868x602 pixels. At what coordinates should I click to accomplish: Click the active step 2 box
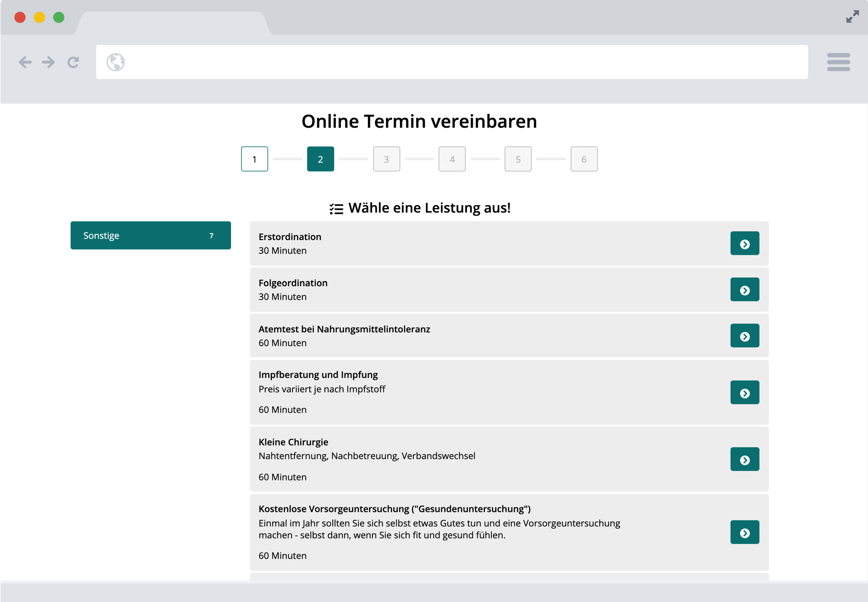point(320,159)
